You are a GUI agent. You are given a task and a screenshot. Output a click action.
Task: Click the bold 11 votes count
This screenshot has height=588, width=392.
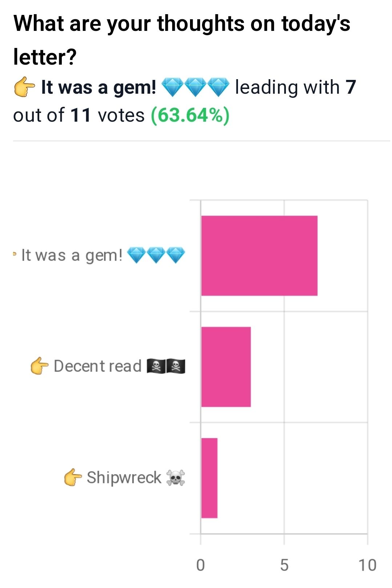click(80, 115)
